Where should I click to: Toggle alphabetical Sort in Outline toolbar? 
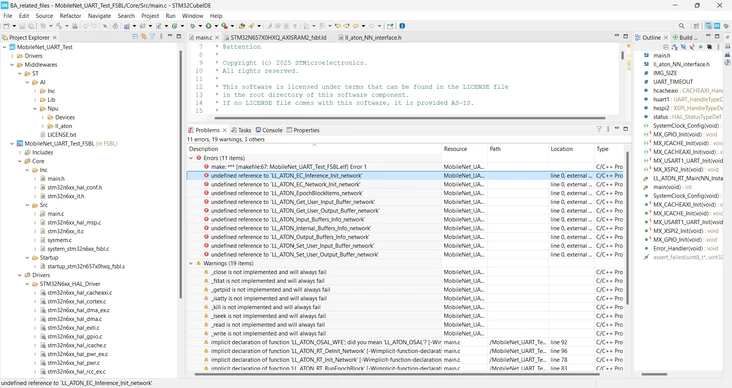pos(675,47)
